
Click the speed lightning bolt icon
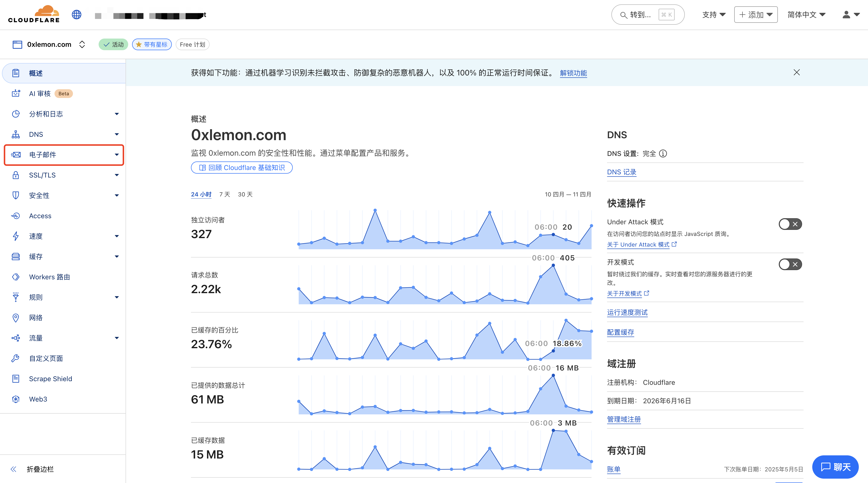16,236
